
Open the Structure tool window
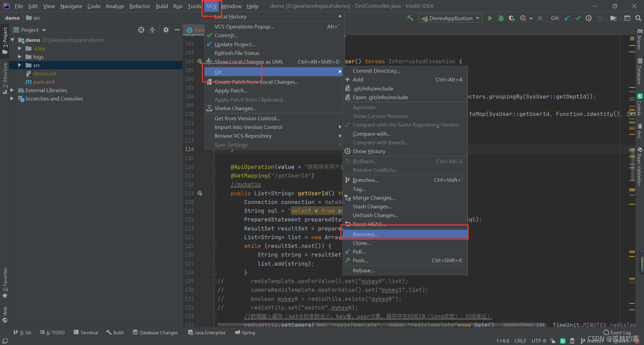click(5, 79)
